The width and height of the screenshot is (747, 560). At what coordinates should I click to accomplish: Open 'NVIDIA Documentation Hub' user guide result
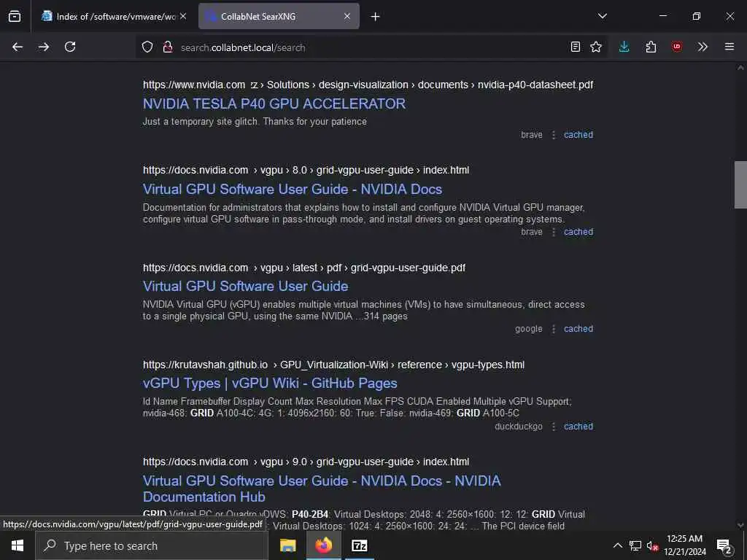tap(322, 489)
